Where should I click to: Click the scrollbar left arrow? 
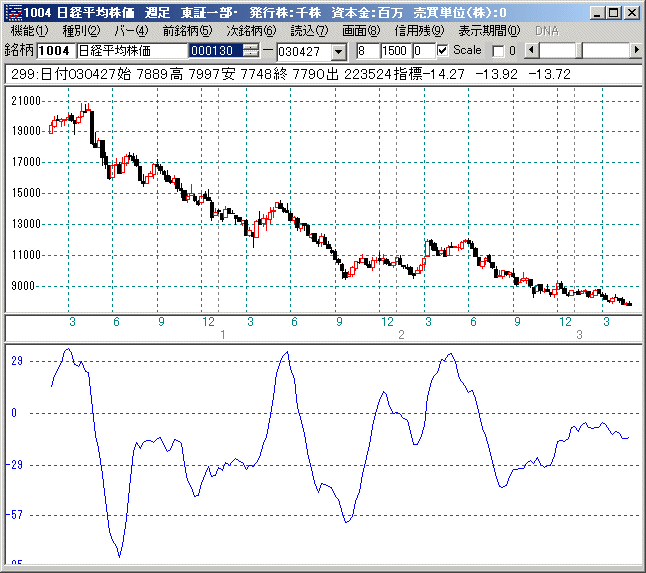tap(531, 51)
